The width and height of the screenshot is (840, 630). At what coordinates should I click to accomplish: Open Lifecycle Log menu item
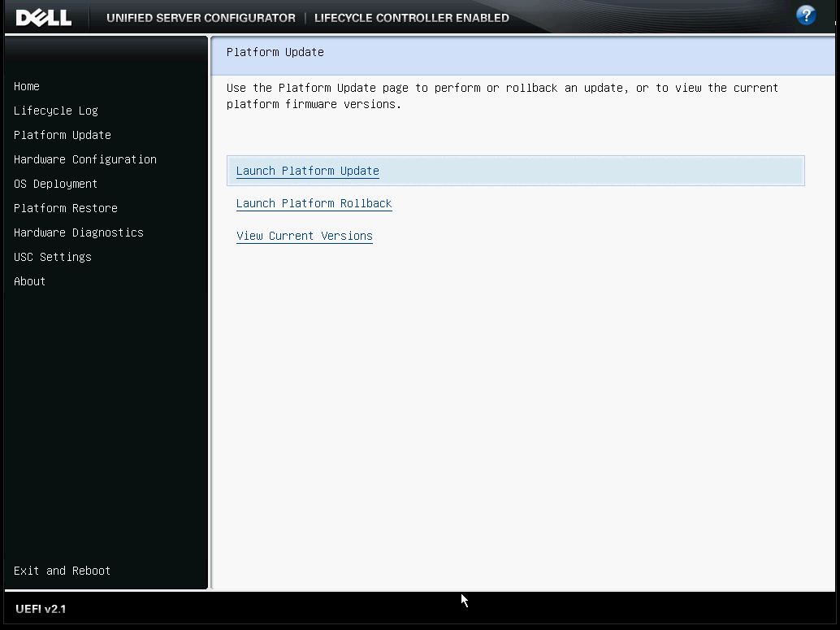56,111
